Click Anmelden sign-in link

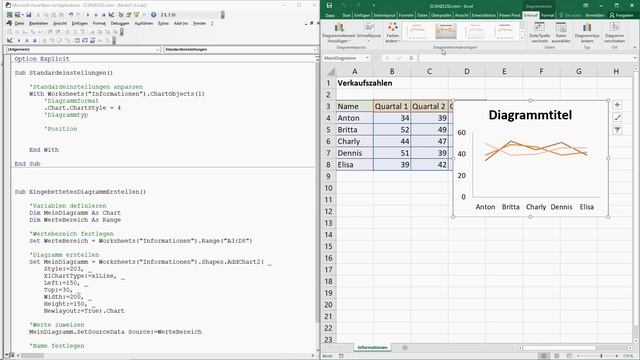[x=594, y=15]
